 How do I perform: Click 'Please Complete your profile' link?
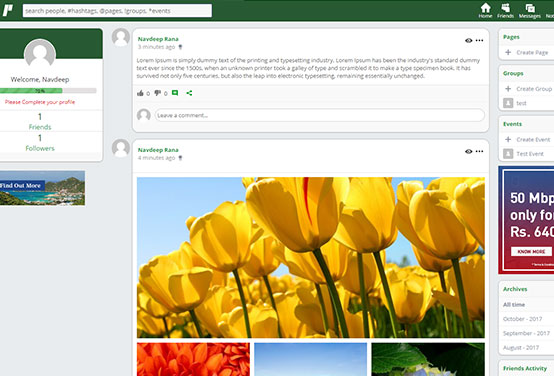[40, 102]
